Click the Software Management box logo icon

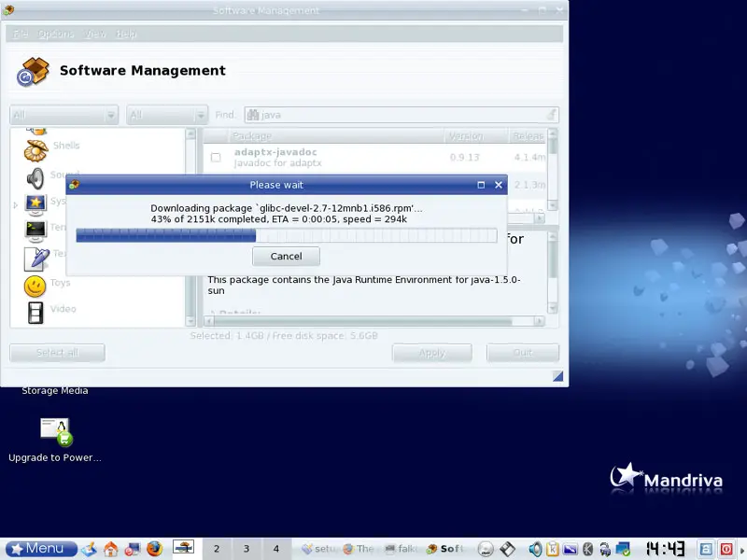coord(33,72)
